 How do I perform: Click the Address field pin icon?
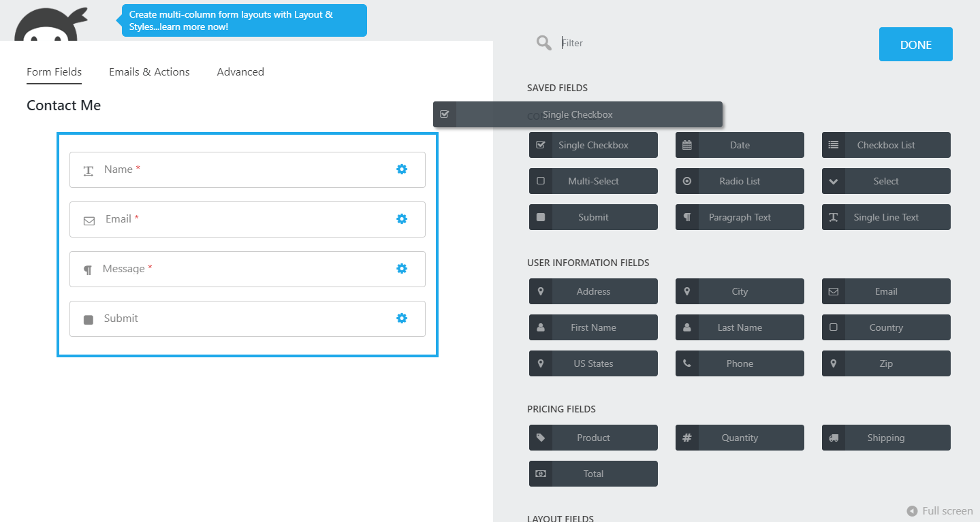tap(541, 291)
